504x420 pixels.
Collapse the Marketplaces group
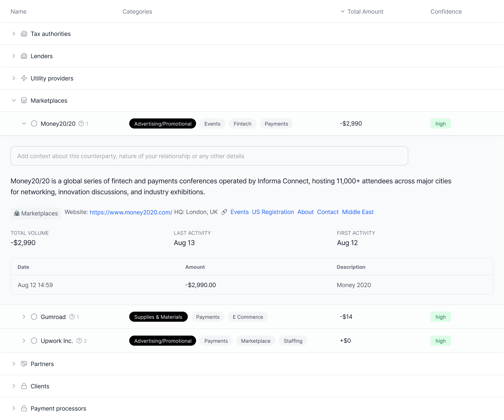click(x=14, y=100)
